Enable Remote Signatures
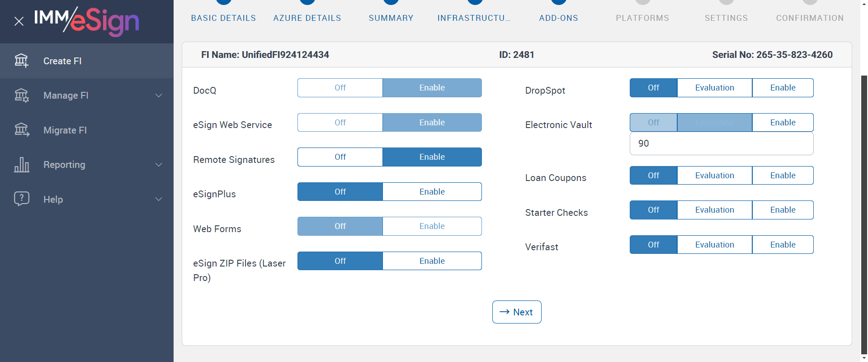Screen dimensions: 868x362 click(x=432, y=157)
